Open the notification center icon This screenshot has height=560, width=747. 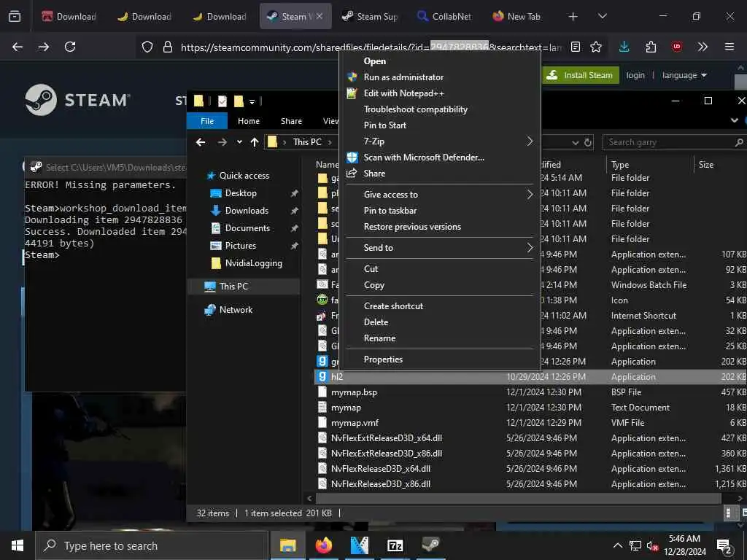coord(724,546)
